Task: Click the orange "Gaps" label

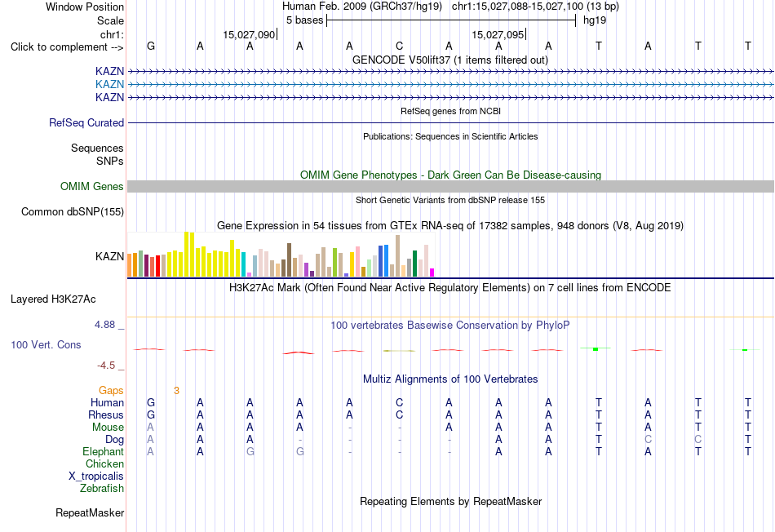Action: pyautogui.click(x=111, y=391)
